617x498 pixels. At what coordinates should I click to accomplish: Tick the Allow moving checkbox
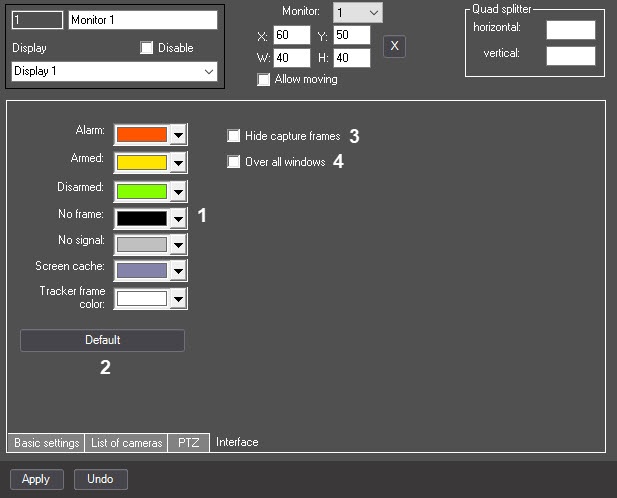pyautogui.click(x=263, y=79)
